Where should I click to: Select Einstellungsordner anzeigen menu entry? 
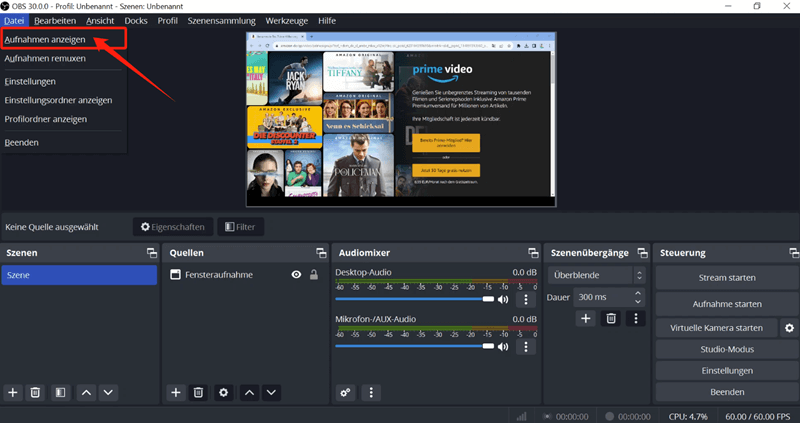[63, 100]
